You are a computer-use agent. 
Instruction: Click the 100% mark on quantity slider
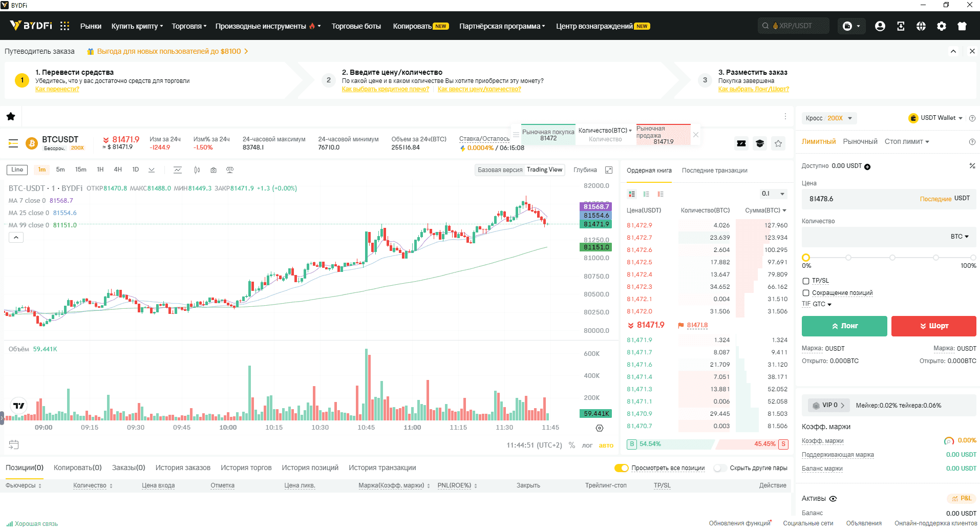pyautogui.click(x=973, y=258)
